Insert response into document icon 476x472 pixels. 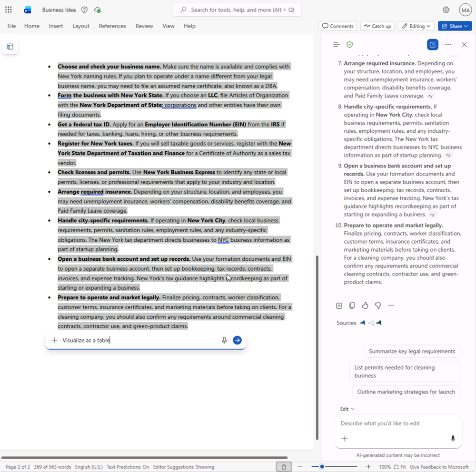(x=339, y=305)
